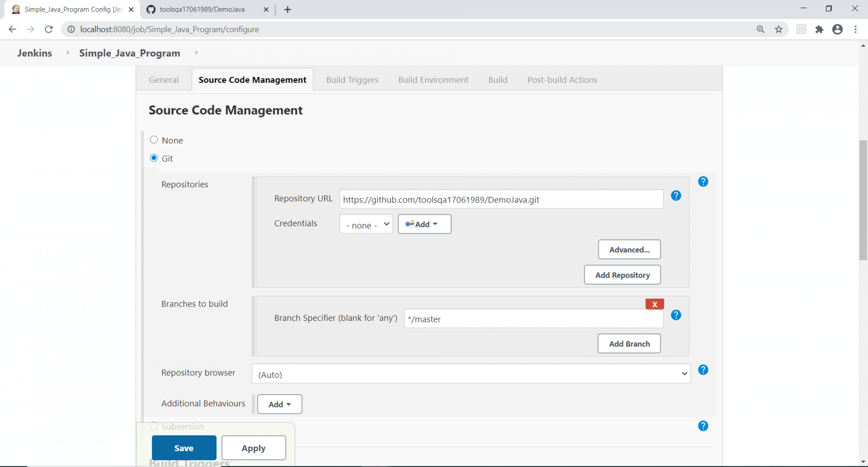This screenshot has width=868, height=467.
Task: Open help for Repository URL field
Action: tap(676, 196)
